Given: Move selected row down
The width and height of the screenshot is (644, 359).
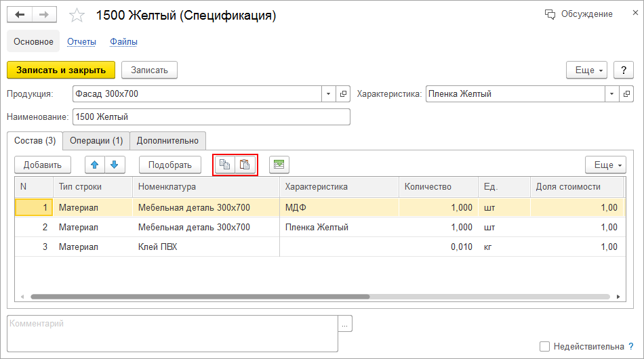Looking at the screenshot, I should pyautogui.click(x=115, y=165).
